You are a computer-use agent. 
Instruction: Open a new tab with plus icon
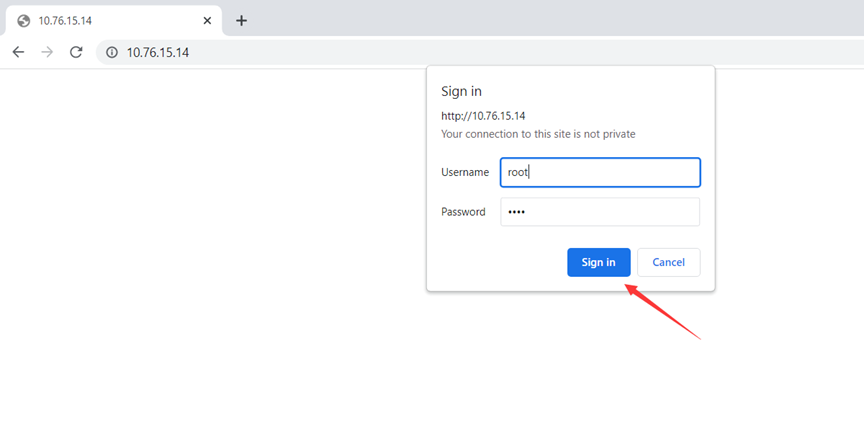[x=241, y=21]
